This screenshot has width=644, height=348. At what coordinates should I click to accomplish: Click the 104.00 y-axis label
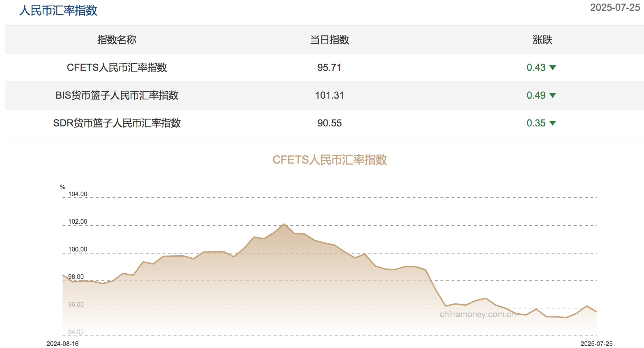(x=78, y=194)
